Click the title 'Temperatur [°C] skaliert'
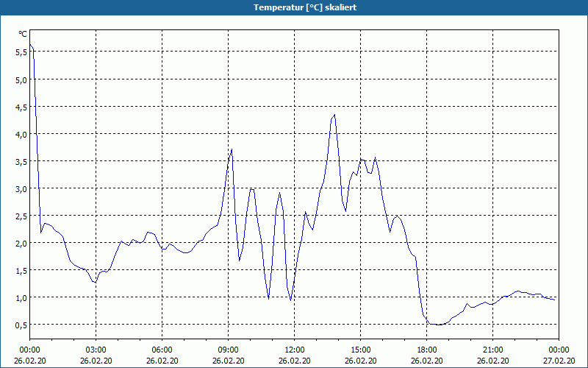The width and height of the screenshot is (588, 368). (x=305, y=7)
